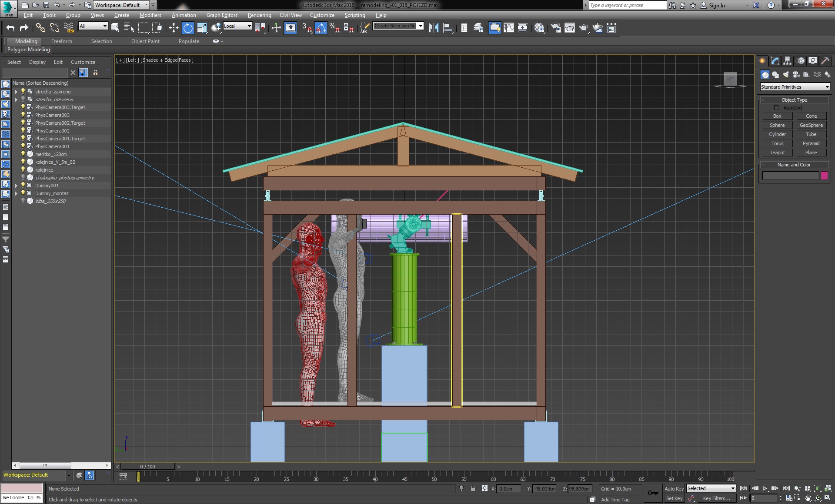Open the Scripting menu

(x=355, y=15)
